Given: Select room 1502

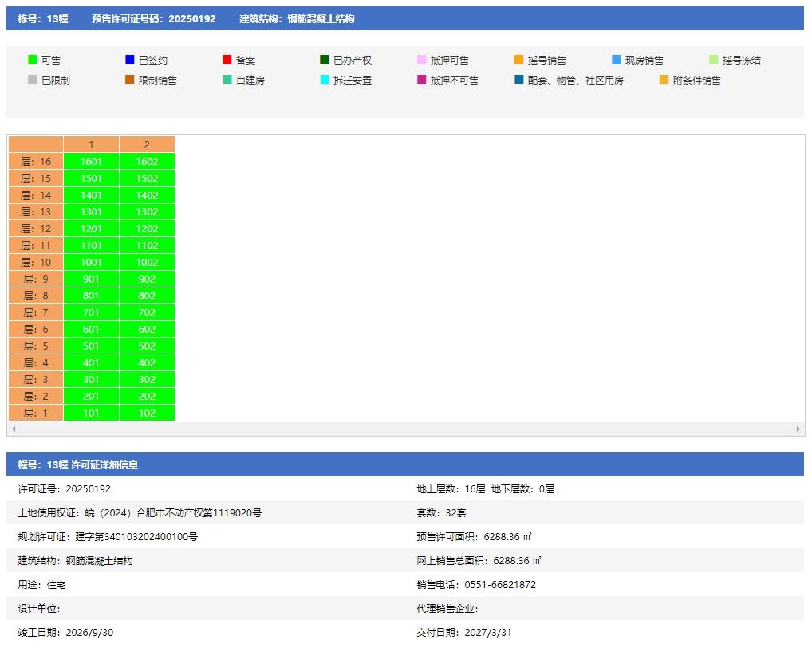Looking at the screenshot, I should [x=147, y=178].
